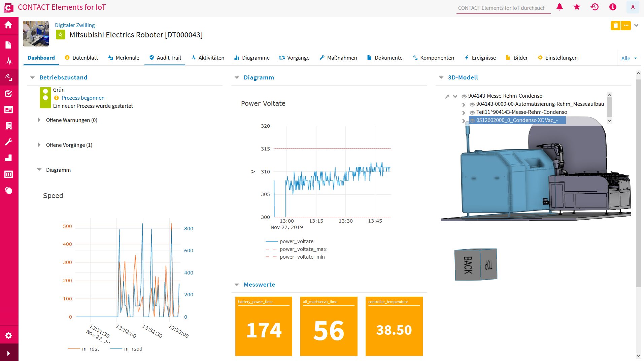The width and height of the screenshot is (644, 361).
Task: Toggle eye icon for Teil11^904143-Messe-Rehm-Condenso
Action: 472,112
